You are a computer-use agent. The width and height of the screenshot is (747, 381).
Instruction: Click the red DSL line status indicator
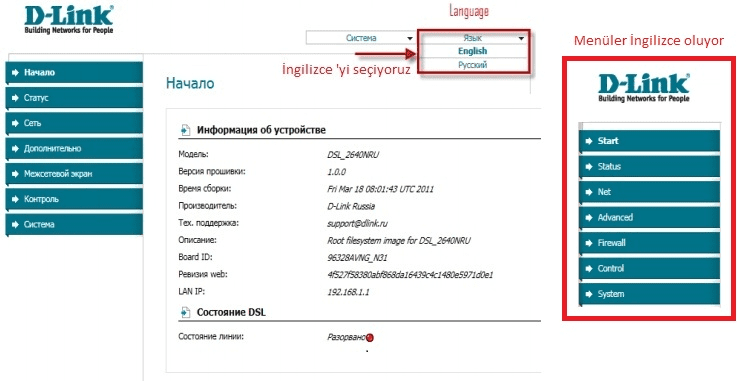tap(370, 338)
